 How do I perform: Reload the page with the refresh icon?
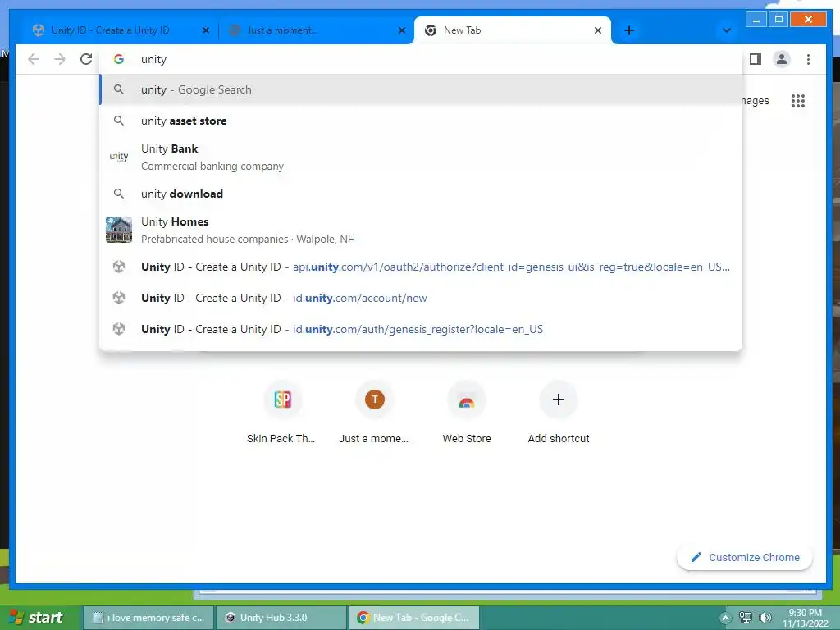click(86, 59)
